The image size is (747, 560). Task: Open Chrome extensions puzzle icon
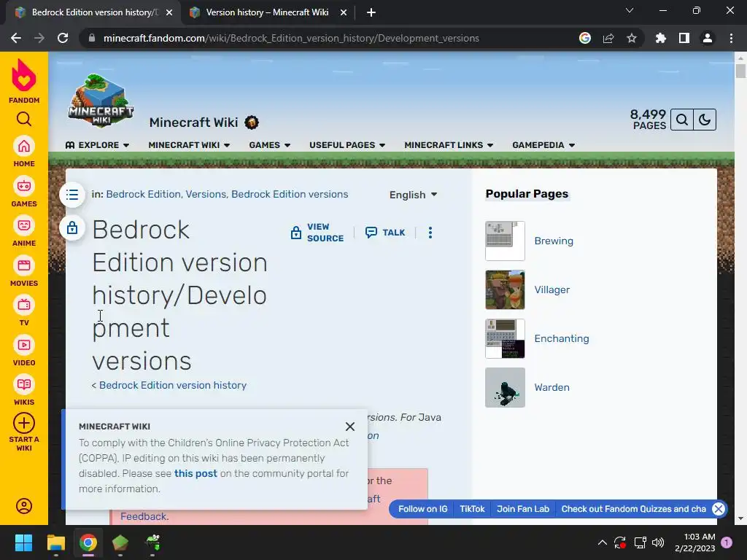point(661,38)
